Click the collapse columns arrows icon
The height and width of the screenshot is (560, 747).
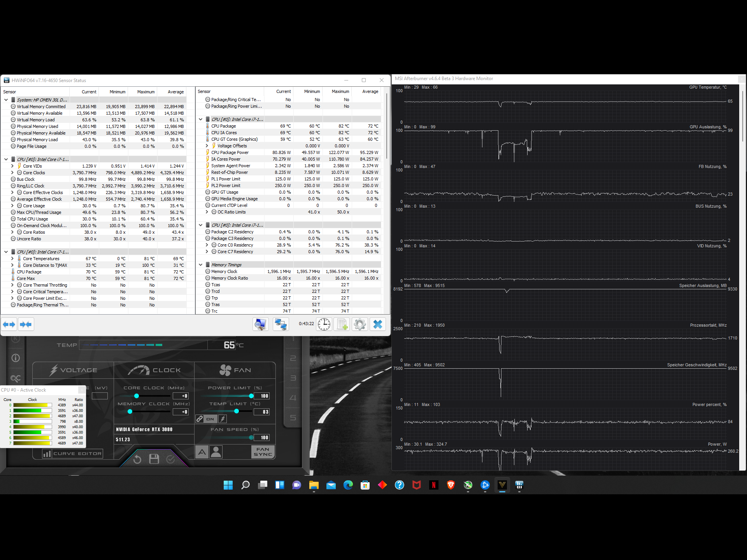click(26, 324)
